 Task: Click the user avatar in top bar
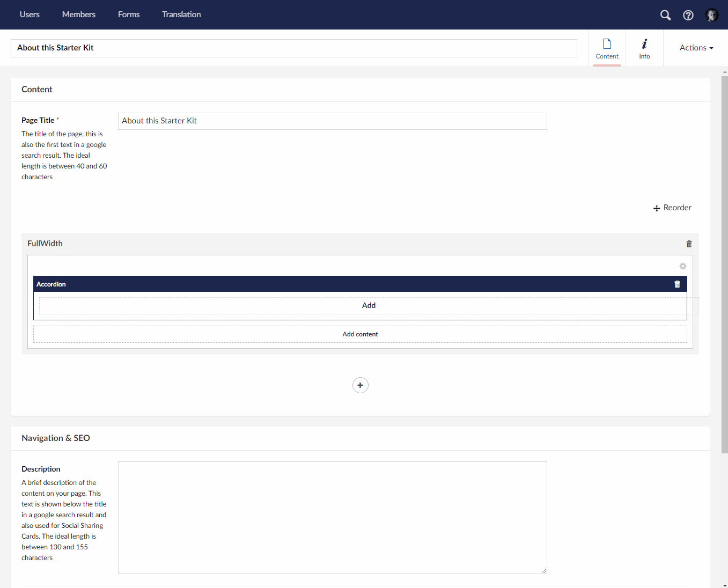(x=711, y=15)
